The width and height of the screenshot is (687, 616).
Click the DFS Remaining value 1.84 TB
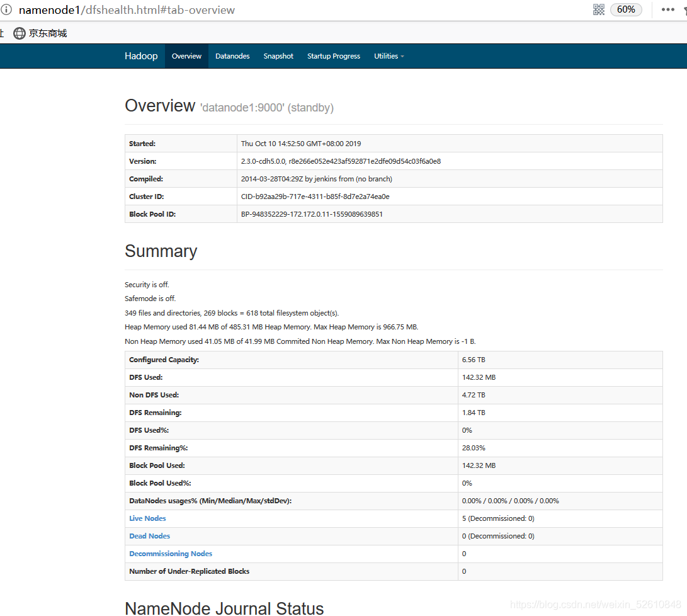click(474, 413)
